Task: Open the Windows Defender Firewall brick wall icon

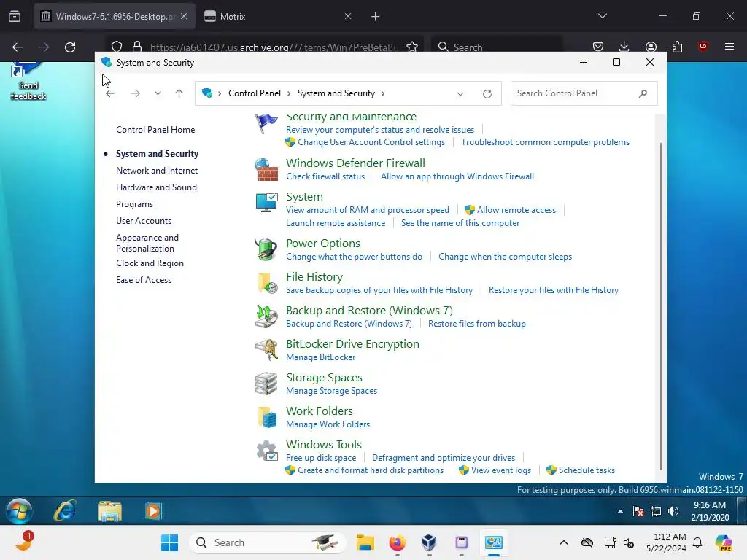Action: pos(266,169)
